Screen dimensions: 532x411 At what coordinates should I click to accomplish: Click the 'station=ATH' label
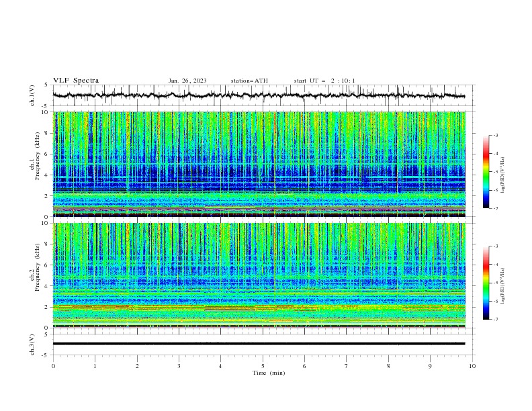tap(249, 81)
